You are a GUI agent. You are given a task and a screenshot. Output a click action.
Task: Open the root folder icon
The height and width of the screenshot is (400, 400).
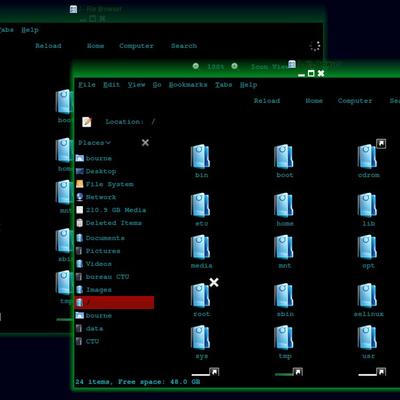pyautogui.click(x=200, y=295)
